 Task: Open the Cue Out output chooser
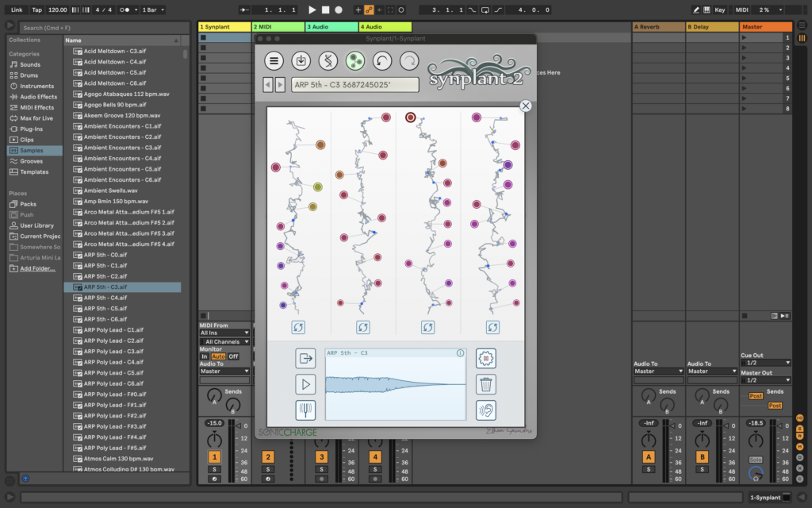point(765,364)
